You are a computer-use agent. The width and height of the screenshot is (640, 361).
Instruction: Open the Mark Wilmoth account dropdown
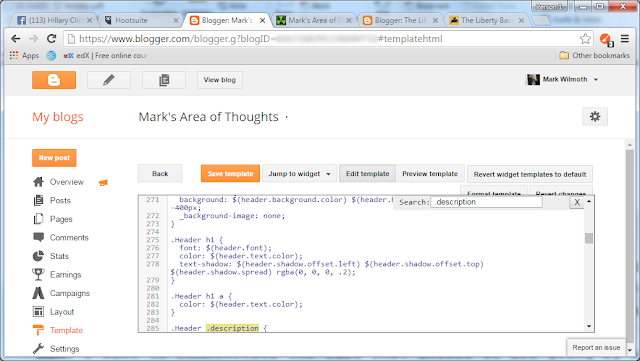(x=562, y=79)
